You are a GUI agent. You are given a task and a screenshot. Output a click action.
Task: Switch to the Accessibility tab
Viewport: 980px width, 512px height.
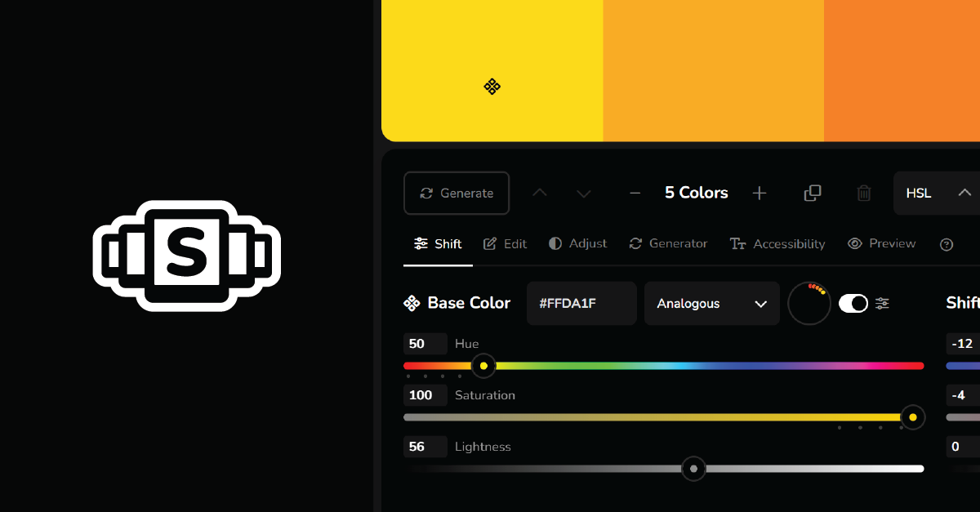click(x=777, y=243)
